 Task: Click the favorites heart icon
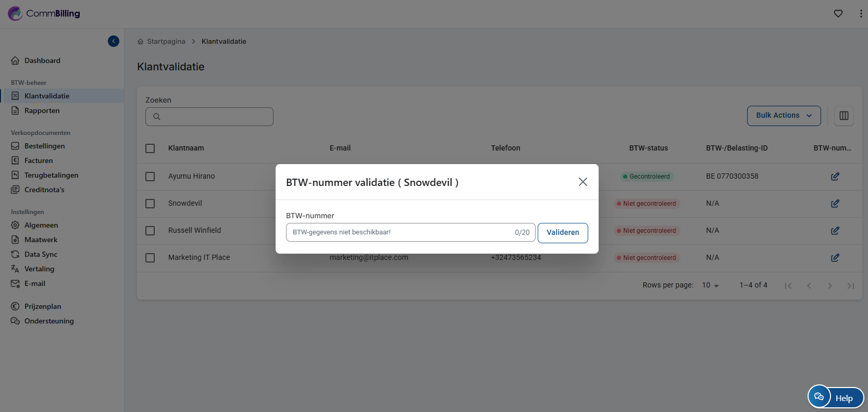coord(838,14)
